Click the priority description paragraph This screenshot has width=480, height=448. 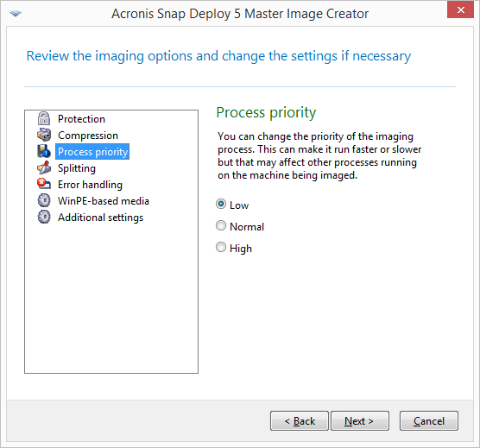click(319, 155)
